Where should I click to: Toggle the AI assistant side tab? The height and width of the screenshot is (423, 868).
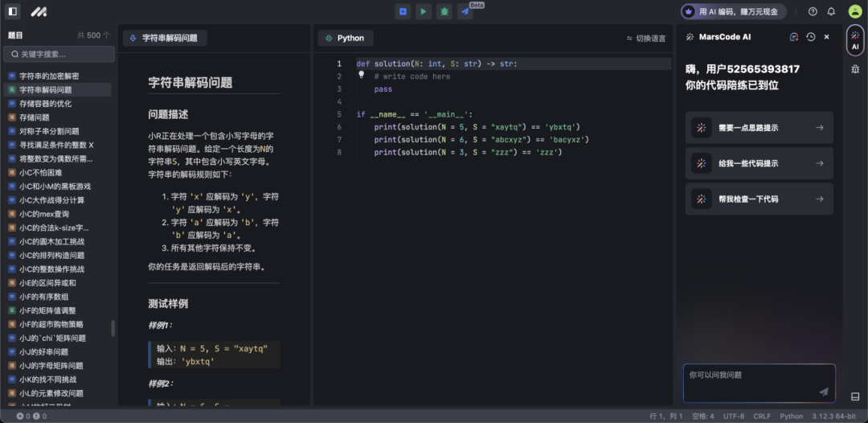point(855,40)
